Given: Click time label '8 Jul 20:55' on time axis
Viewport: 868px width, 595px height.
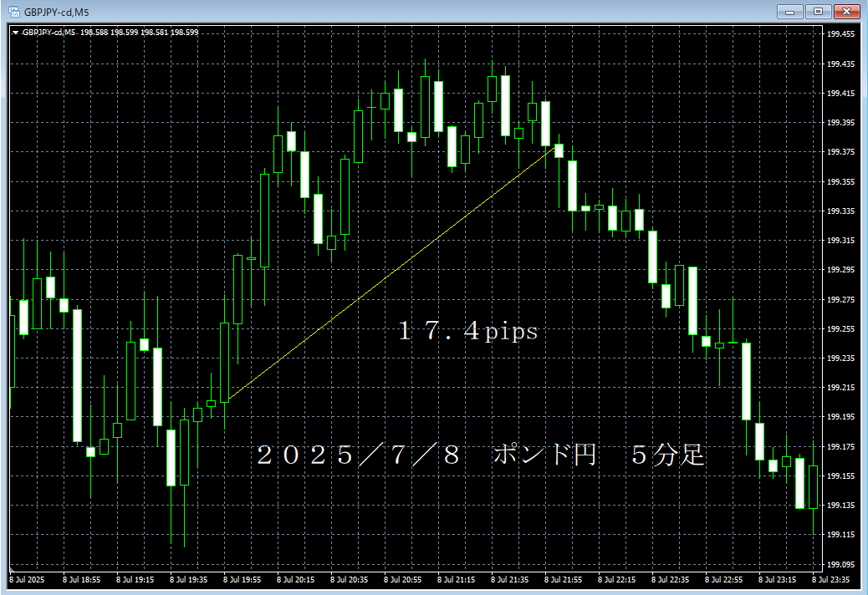Looking at the screenshot, I should point(402,580).
